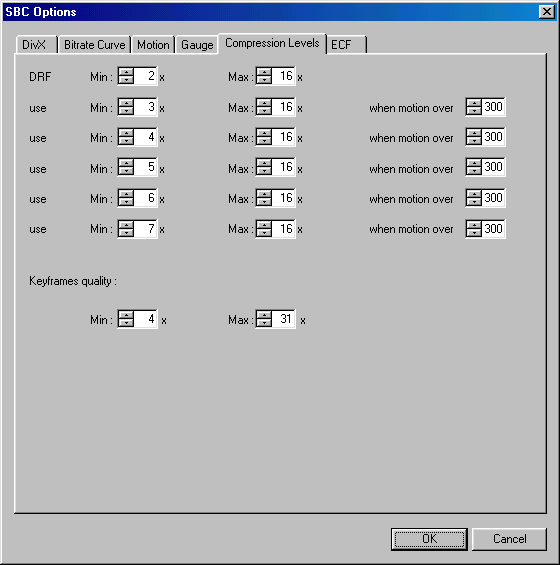560x565 pixels.
Task: Click motion over field in Min 6 row
Action: 493,198
